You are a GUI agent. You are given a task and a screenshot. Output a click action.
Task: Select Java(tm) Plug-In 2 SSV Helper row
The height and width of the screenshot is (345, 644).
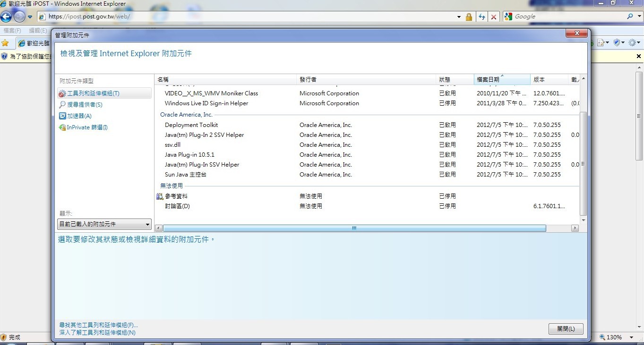(x=367, y=135)
